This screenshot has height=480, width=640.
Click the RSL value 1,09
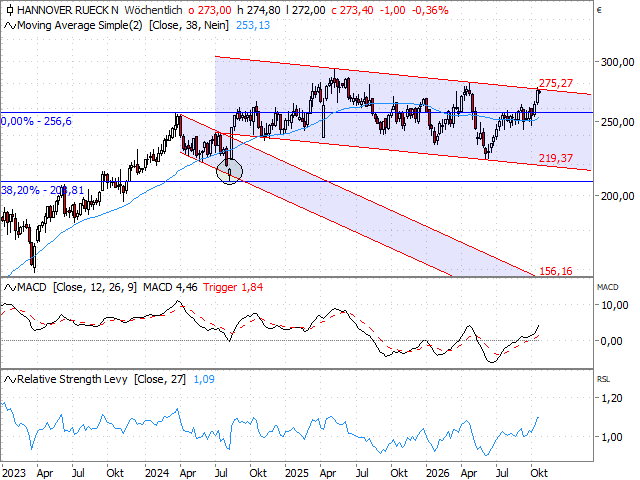click(x=204, y=379)
